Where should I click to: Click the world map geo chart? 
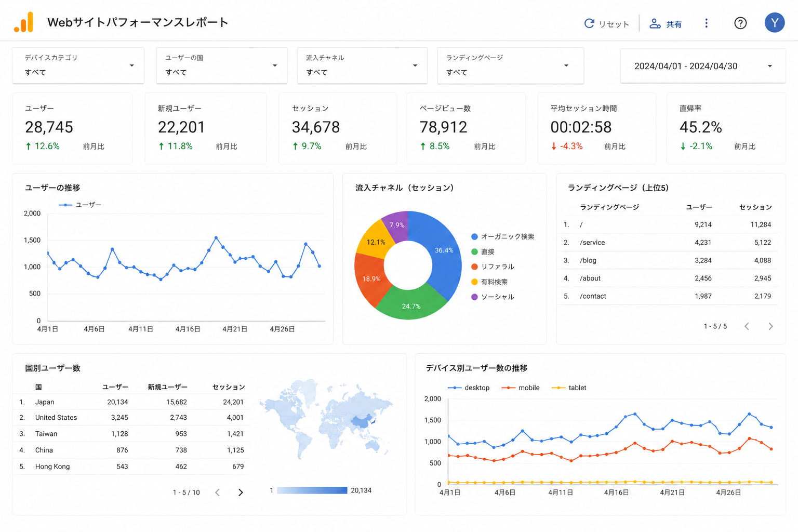(326, 418)
